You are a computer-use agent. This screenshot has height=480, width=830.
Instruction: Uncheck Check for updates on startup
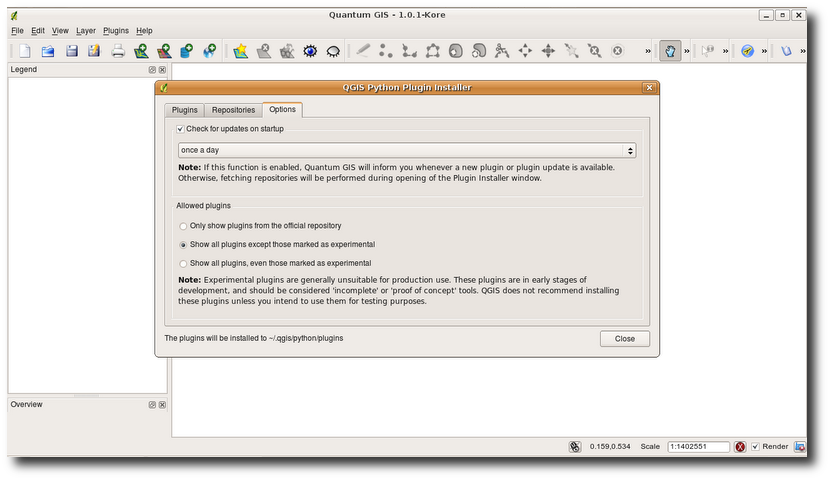point(181,129)
